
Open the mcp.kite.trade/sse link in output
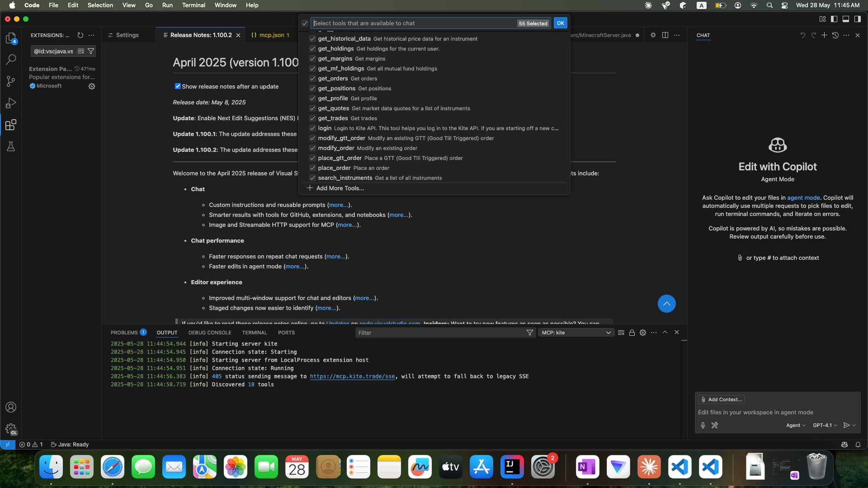[x=352, y=376]
